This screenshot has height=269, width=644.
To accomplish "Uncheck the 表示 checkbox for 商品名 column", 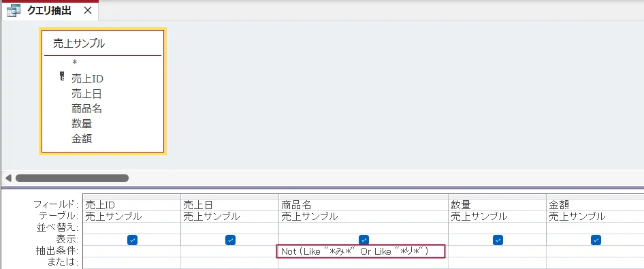I will 364,240.
